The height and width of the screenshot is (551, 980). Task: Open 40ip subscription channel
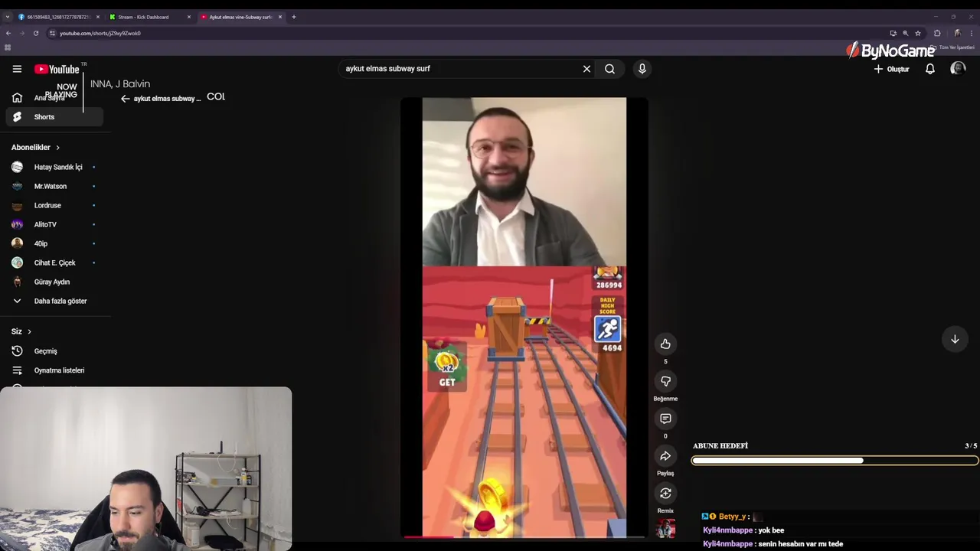coord(54,243)
